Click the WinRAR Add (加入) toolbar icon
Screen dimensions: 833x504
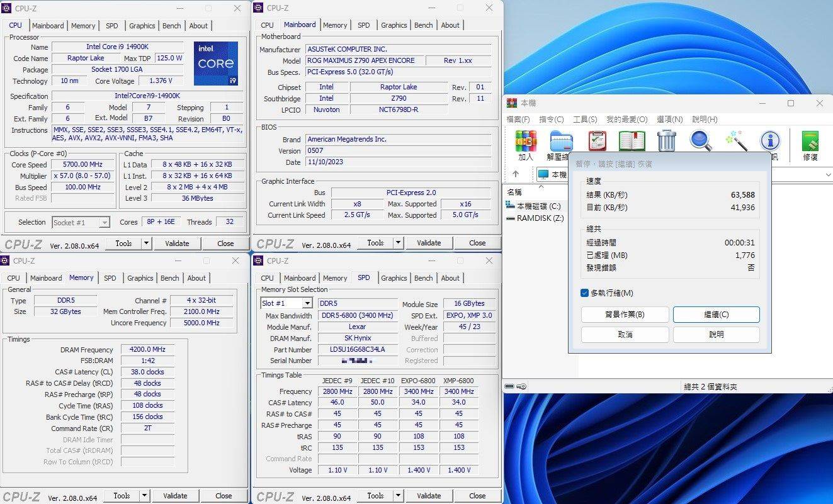point(526,141)
